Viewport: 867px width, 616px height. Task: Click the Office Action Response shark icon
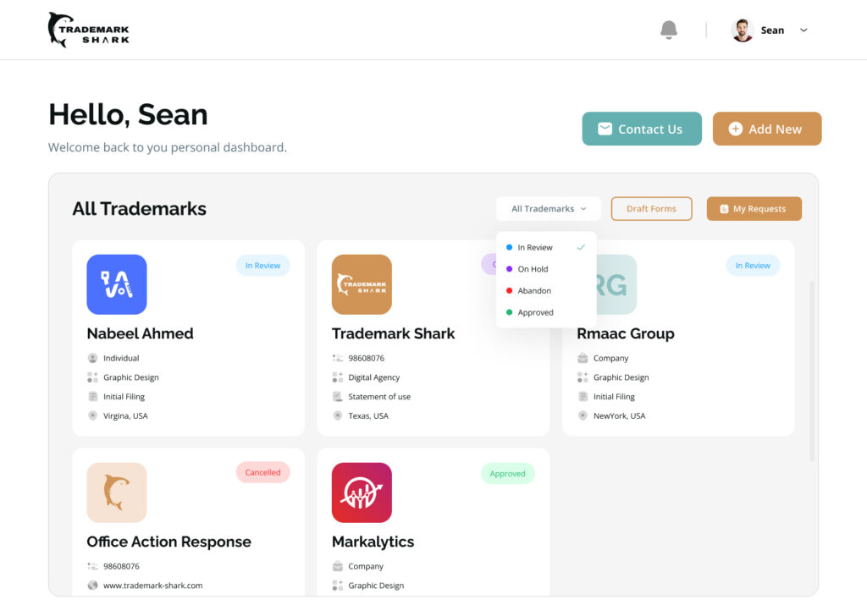click(x=117, y=492)
